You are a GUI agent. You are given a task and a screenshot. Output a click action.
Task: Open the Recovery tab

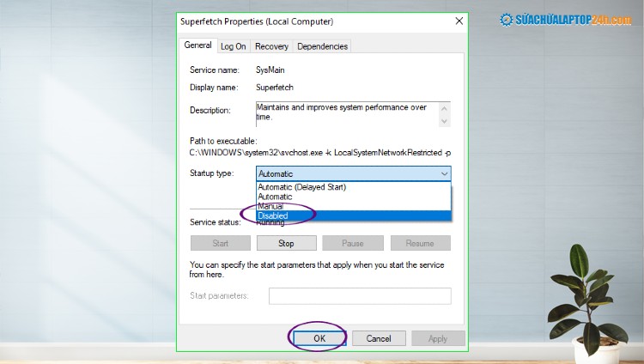[x=271, y=46]
